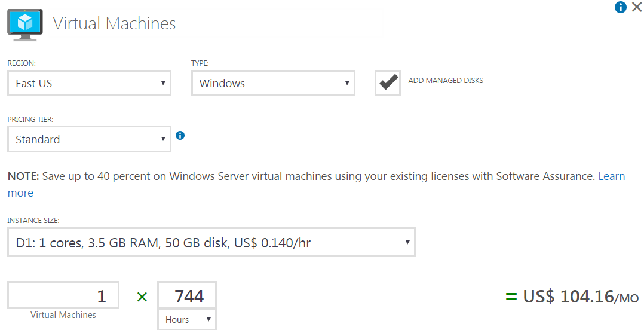
Task: Open the info icon beside the close button
Action: 620,7
